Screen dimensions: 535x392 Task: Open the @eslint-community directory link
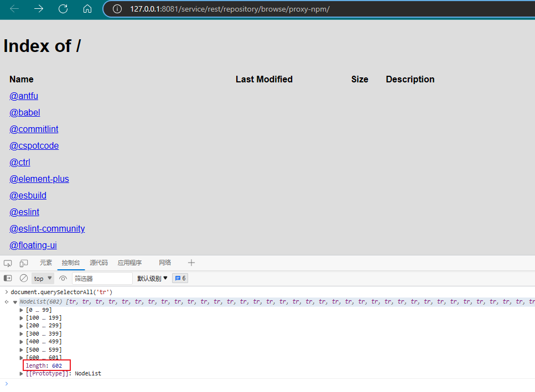point(47,229)
